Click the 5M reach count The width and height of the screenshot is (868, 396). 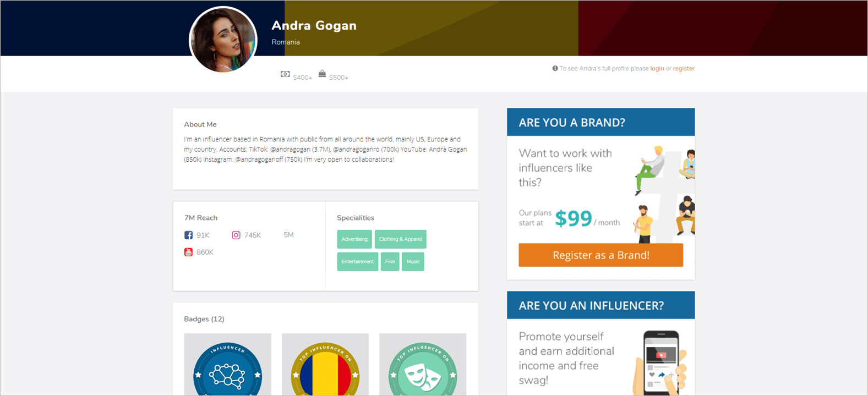pyautogui.click(x=288, y=235)
